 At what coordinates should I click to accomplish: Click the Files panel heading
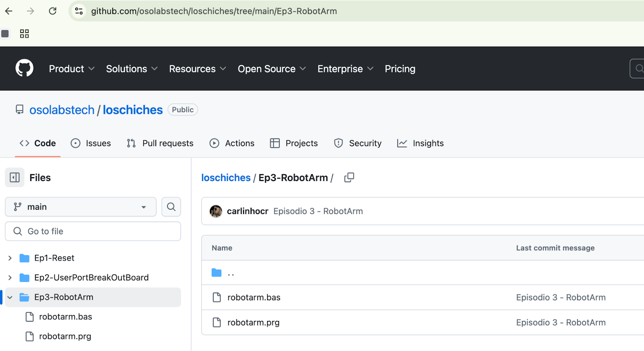[x=40, y=178]
